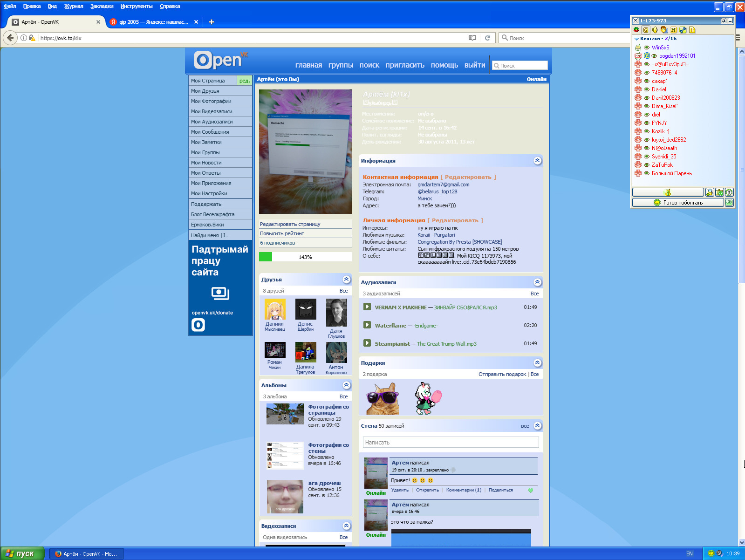Click the QIP info 'i' icon
The width and height of the screenshot is (745, 560).
click(x=692, y=30)
